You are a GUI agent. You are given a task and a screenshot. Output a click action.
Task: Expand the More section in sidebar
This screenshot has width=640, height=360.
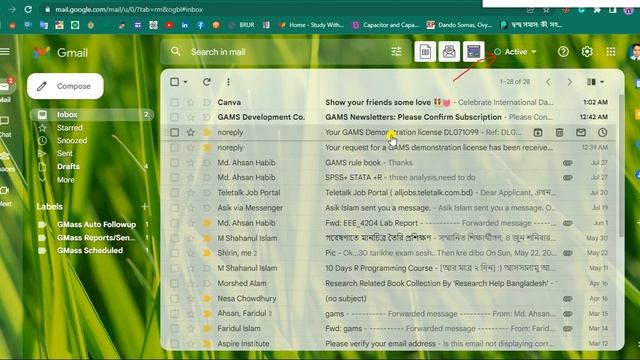tap(66, 180)
